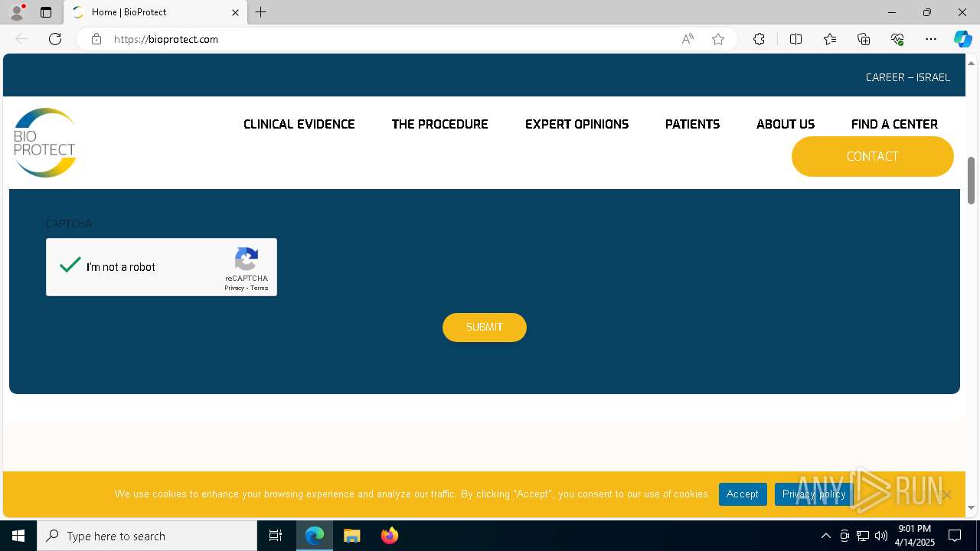Image resolution: width=980 pixels, height=551 pixels.
Task: Activate Read aloud icon in address bar
Action: pyautogui.click(x=688, y=39)
